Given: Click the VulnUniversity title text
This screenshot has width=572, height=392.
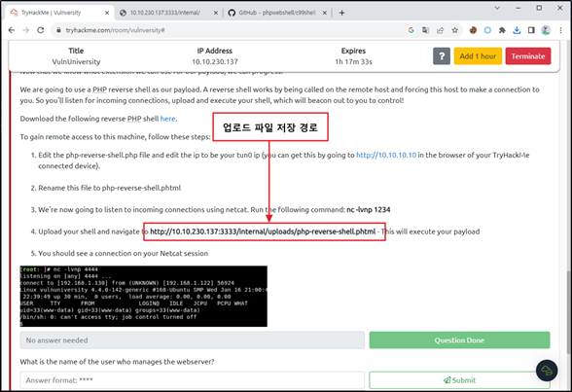Looking at the screenshot, I should point(76,61).
